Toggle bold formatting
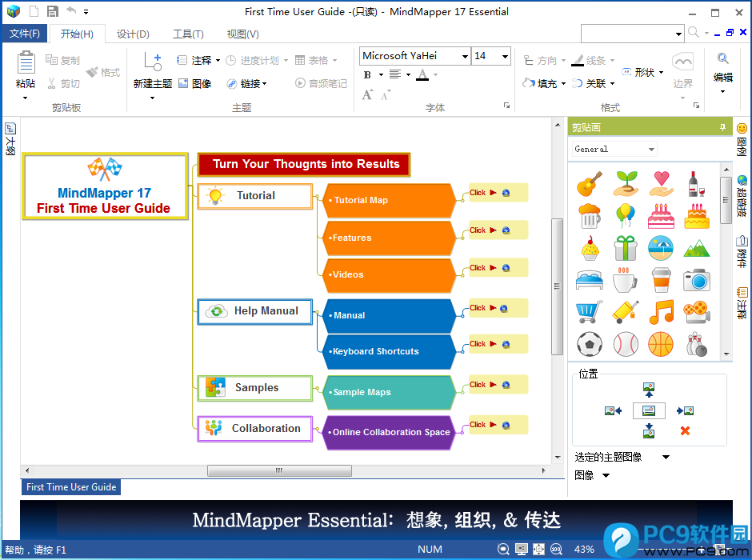 tap(367, 74)
